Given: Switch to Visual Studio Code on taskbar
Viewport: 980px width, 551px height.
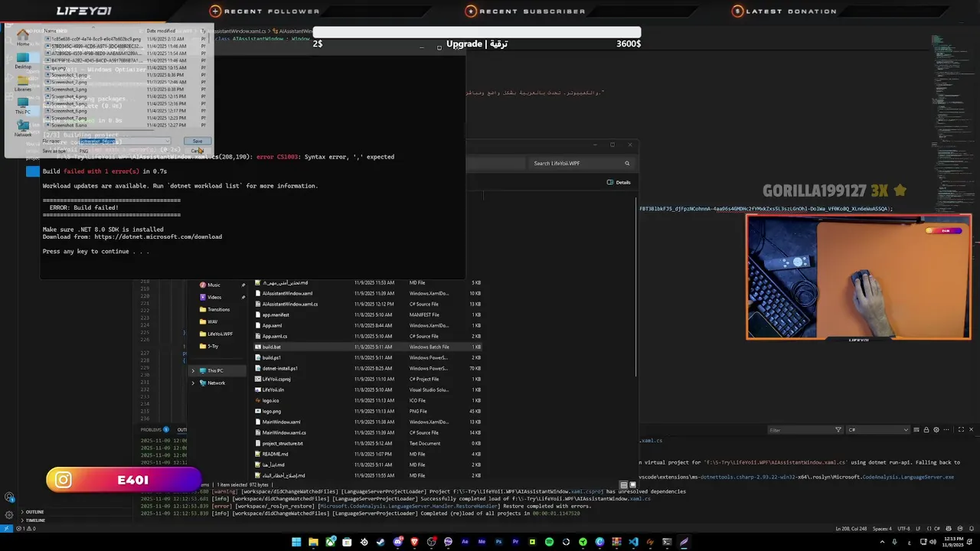Looking at the screenshot, I should [x=633, y=542].
